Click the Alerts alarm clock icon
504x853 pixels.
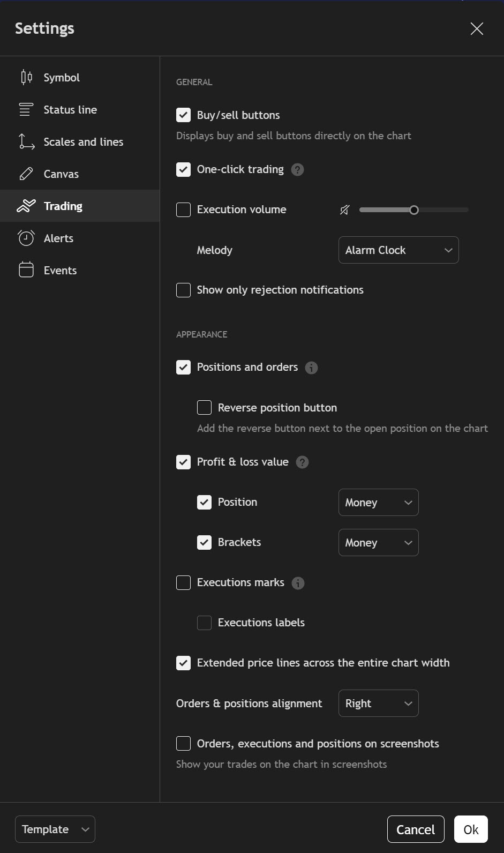[x=26, y=238]
